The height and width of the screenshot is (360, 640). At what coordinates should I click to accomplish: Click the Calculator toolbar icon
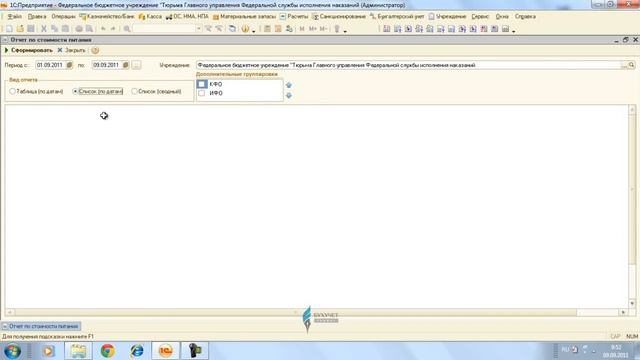click(x=267, y=29)
